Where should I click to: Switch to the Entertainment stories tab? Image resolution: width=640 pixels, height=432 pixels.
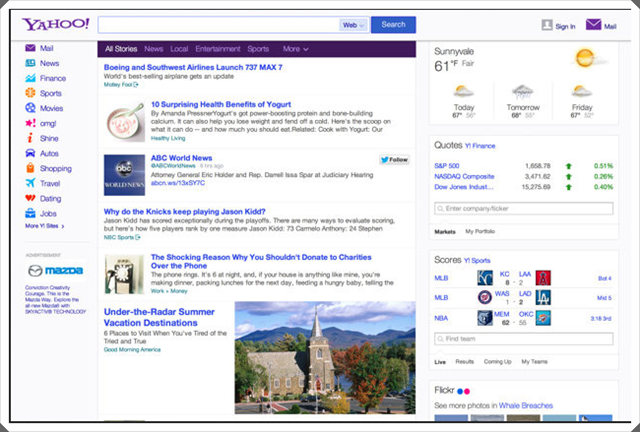coord(218,49)
